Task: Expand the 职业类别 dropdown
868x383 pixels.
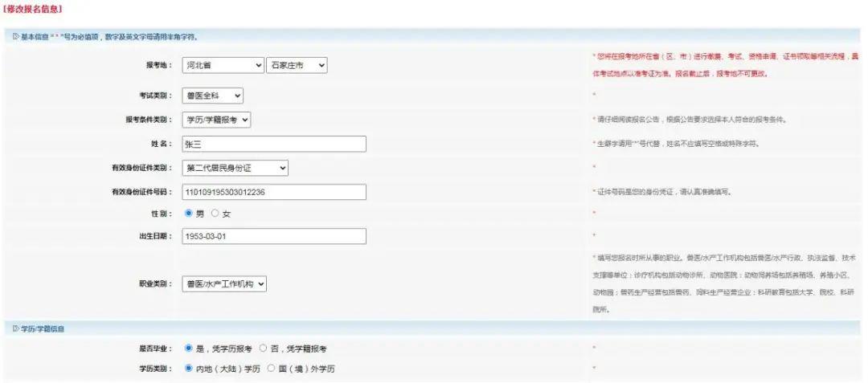Action: 224,283
